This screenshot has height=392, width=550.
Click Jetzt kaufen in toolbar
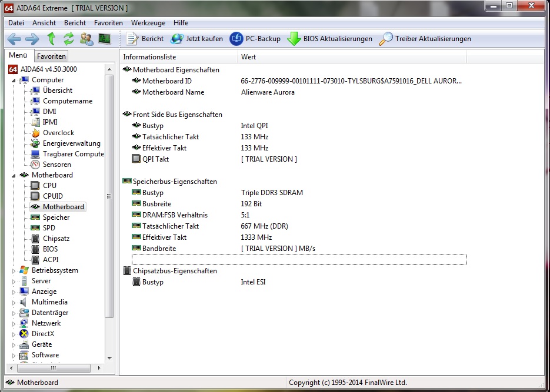pos(197,39)
